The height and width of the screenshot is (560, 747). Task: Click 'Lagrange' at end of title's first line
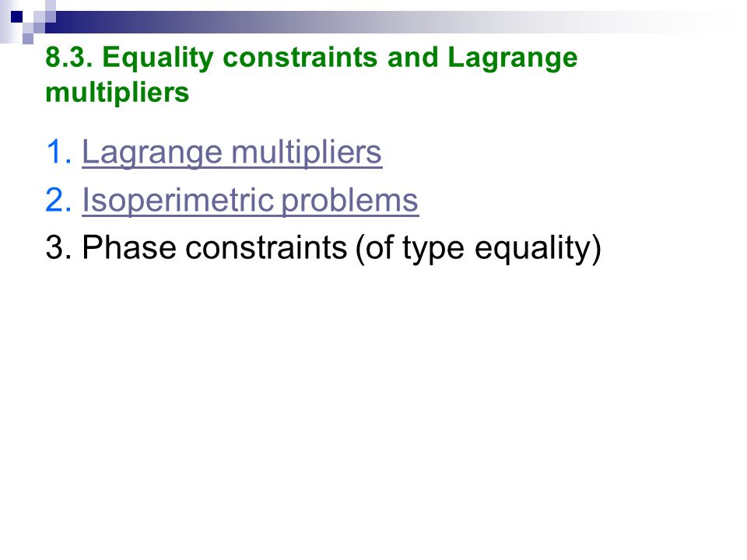click(x=513, y=58)
